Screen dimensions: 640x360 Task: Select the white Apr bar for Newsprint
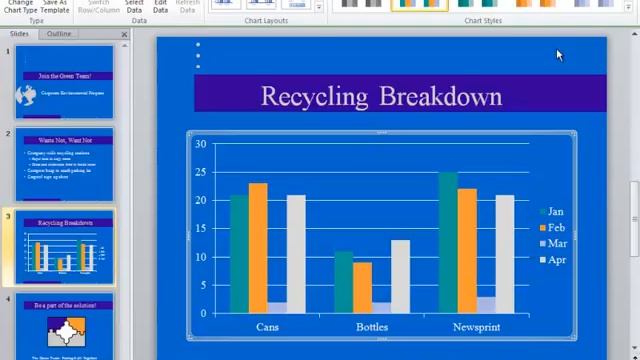(x=505, y=254)
